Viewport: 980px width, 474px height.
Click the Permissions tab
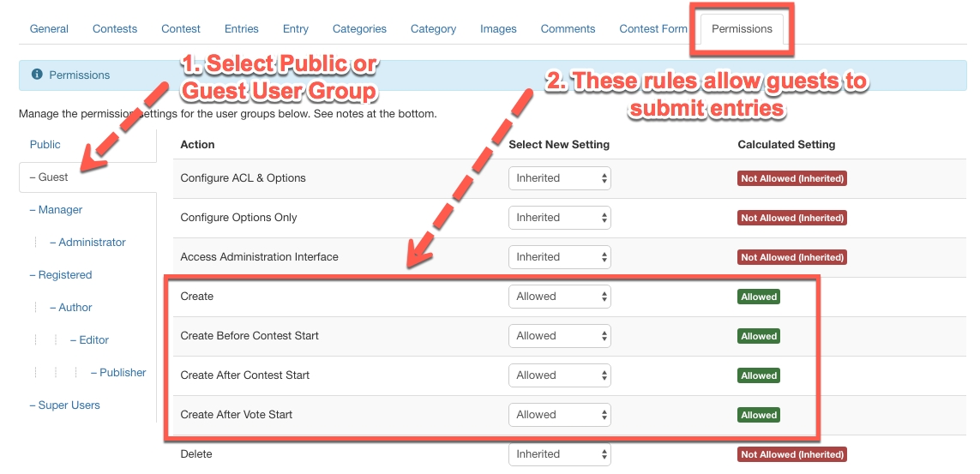pos(742,29)
